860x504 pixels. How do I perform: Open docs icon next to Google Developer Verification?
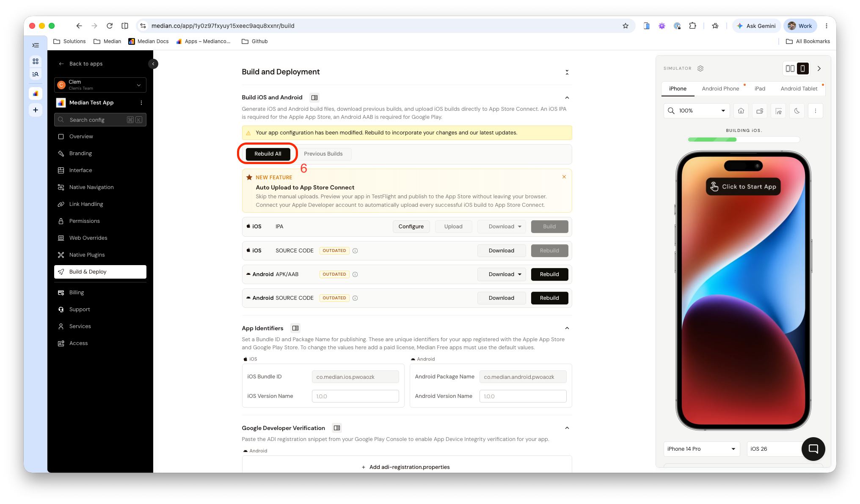(337, 428)
